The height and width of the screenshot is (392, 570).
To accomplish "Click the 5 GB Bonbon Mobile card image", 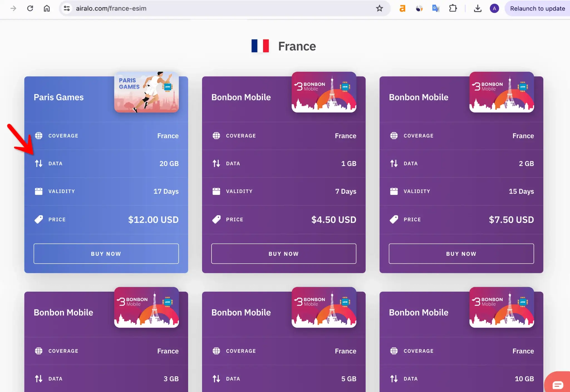I will click(324, 307).
